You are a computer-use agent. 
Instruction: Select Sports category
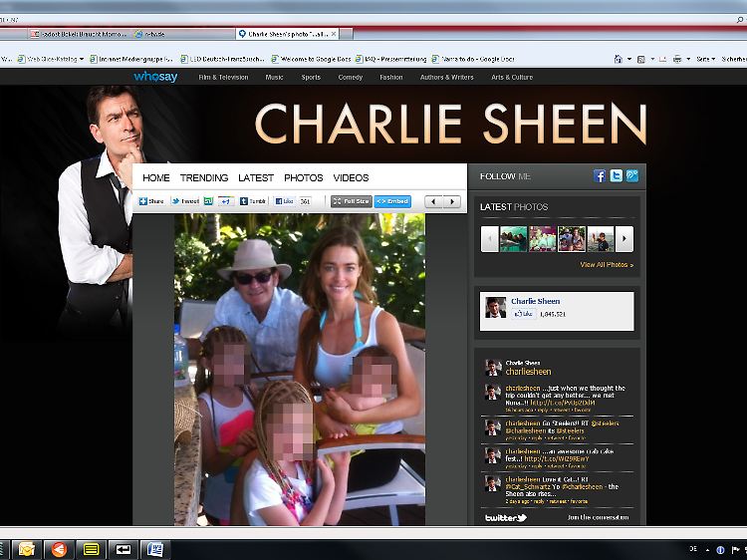click(x=311, y=77)
